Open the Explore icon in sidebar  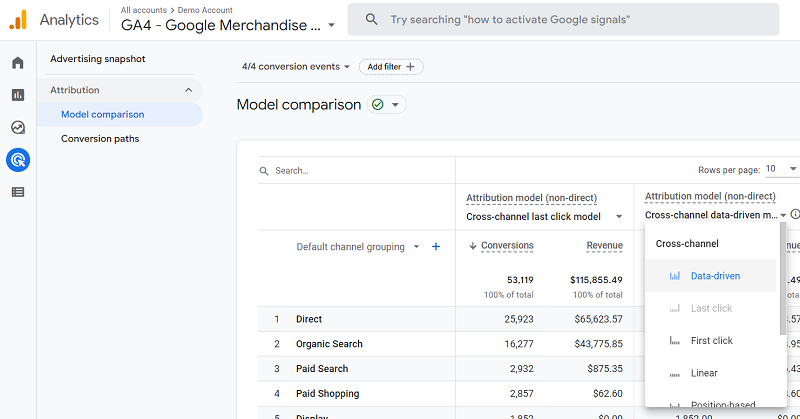18,127
